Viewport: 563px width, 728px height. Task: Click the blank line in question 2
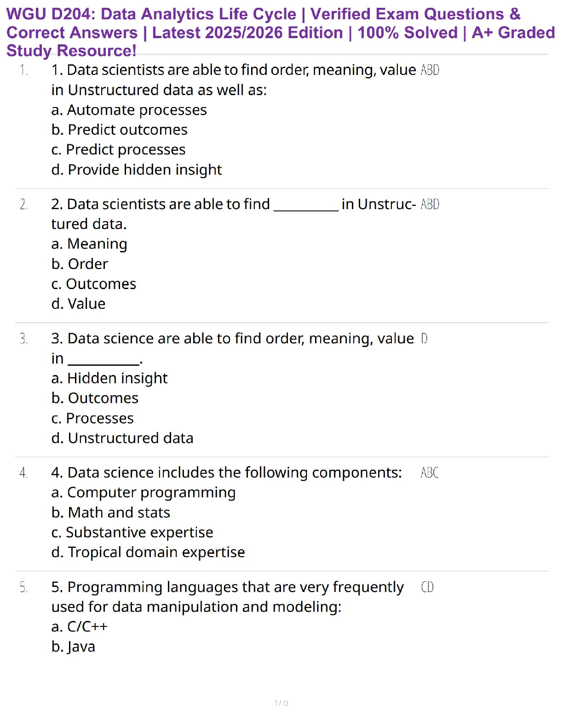(x=306, y=205)
